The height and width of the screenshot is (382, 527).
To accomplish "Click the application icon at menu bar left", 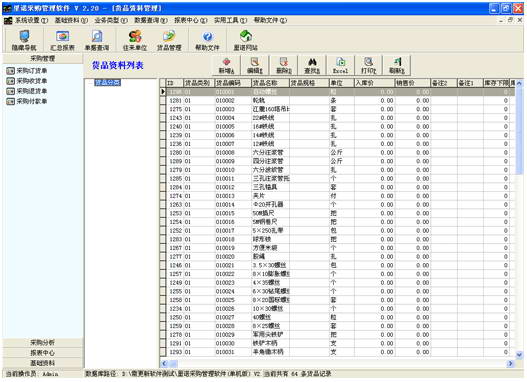I will pos(8,20).
